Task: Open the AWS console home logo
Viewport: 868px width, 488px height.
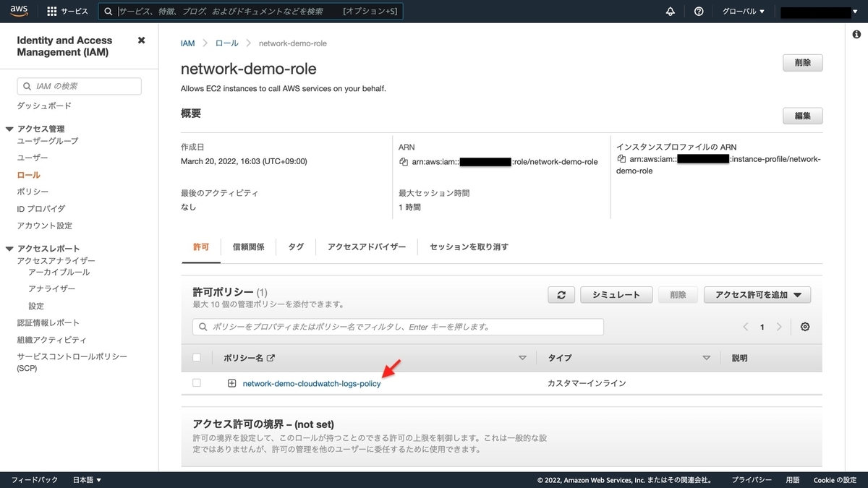Action: click(x=19, y=11)
